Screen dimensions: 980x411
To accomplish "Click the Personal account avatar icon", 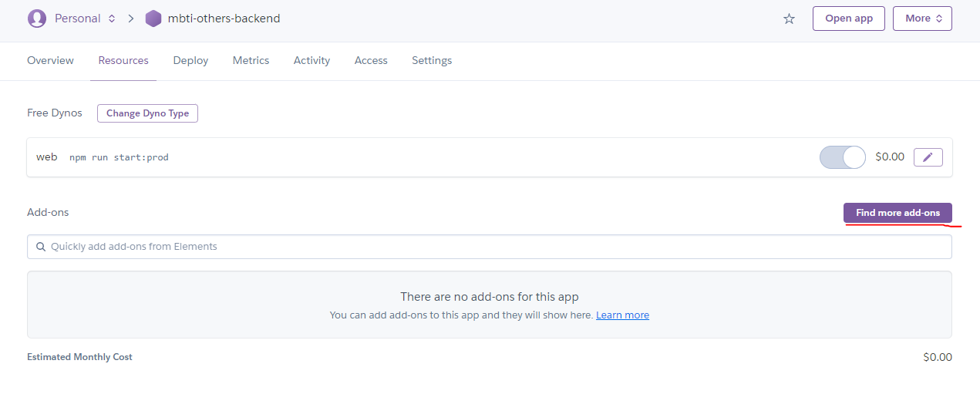I will tap(36, 19).
